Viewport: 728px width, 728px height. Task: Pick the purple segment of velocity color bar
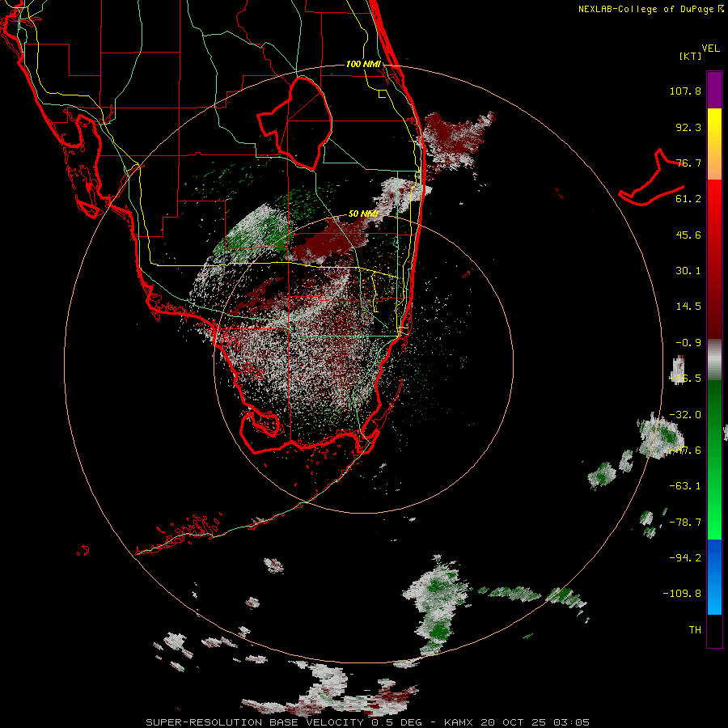coord(714,90)
